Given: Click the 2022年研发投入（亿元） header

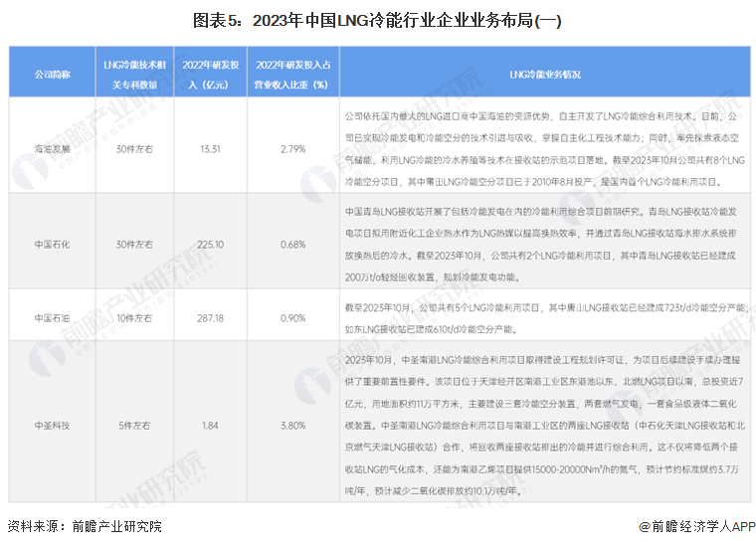Looking at the screenshot, I should click(x=210, y=75).
